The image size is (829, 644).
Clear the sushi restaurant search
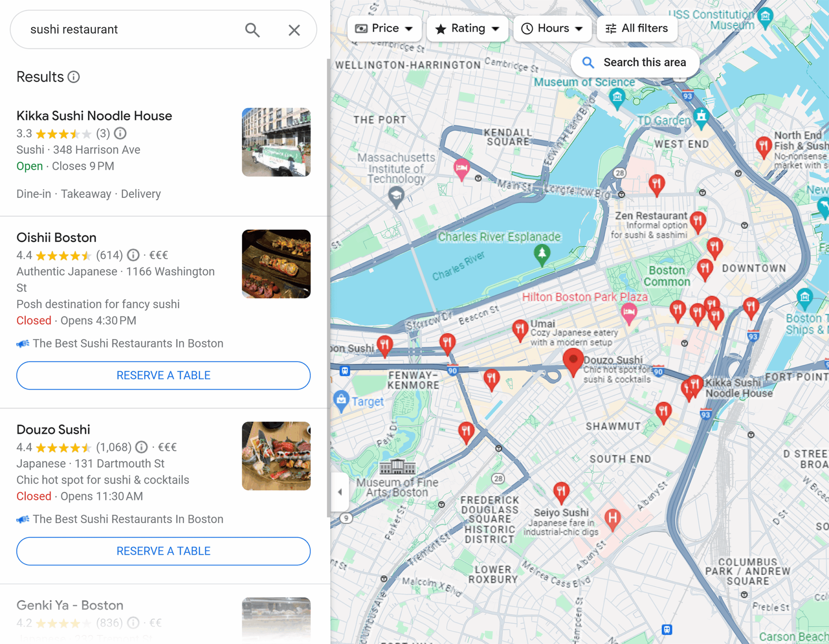[x=294, y=30]
